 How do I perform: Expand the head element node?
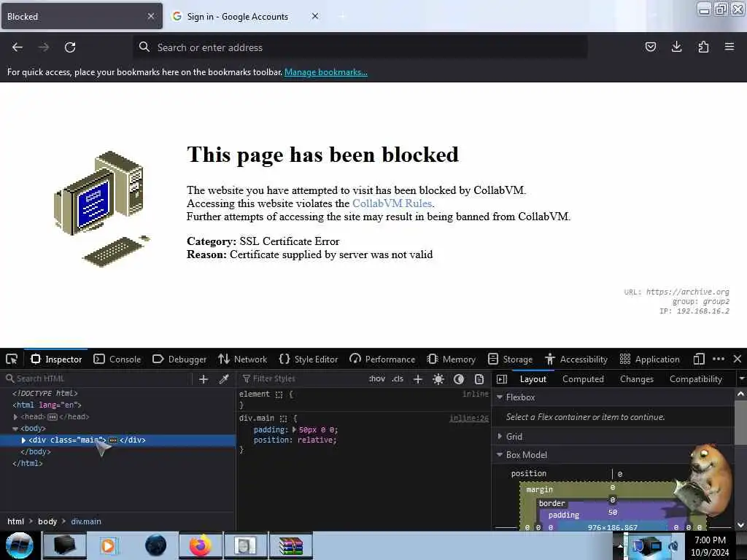(15, 416)
